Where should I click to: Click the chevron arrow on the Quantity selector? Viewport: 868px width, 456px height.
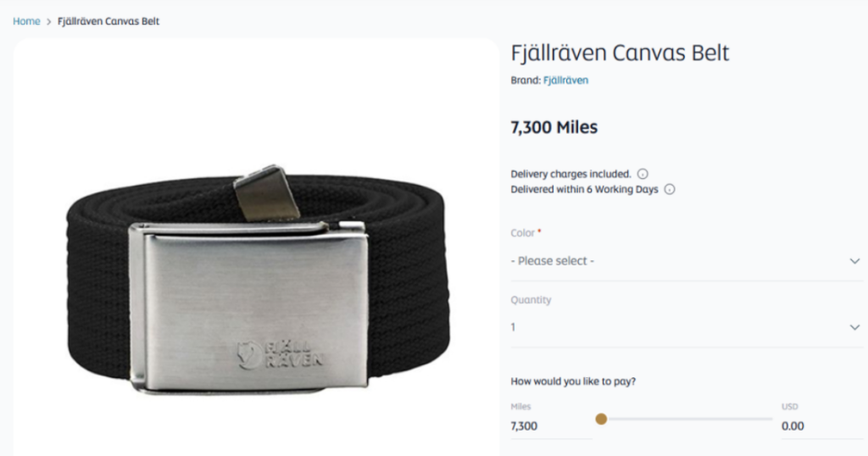pos(854,327)
